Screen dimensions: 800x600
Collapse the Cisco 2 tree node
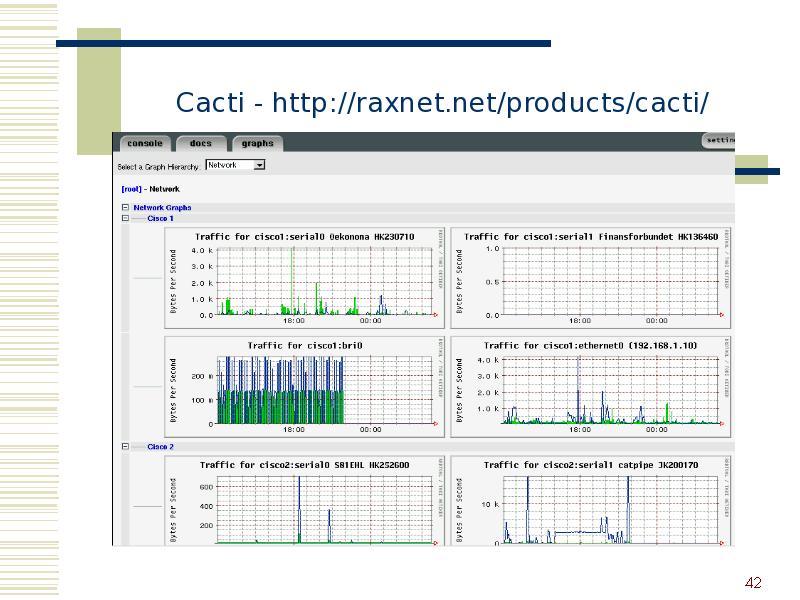tap(125, 447)
